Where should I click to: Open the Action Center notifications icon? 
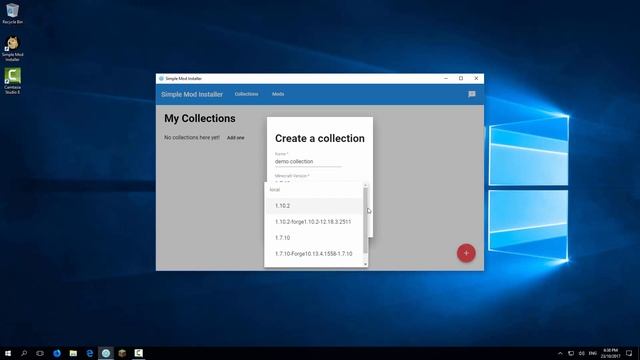pyautogui.click(x=629, y=353)
